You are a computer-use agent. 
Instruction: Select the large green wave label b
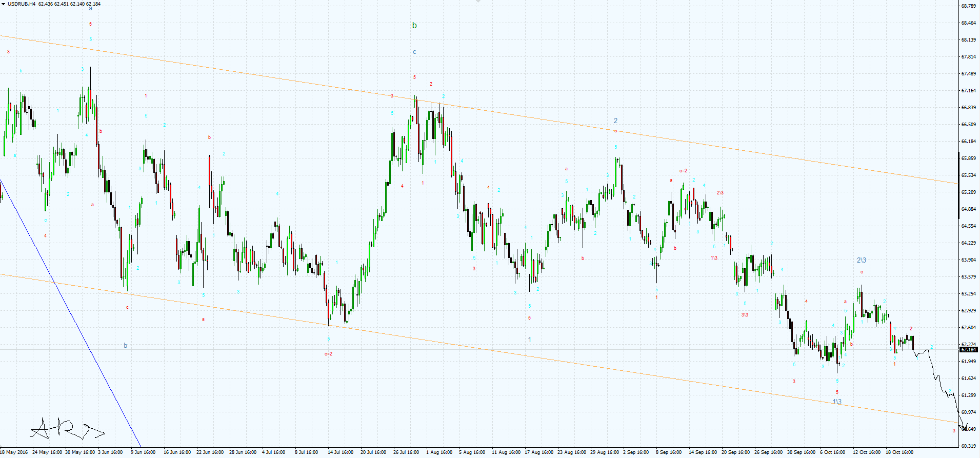(414, 26)
